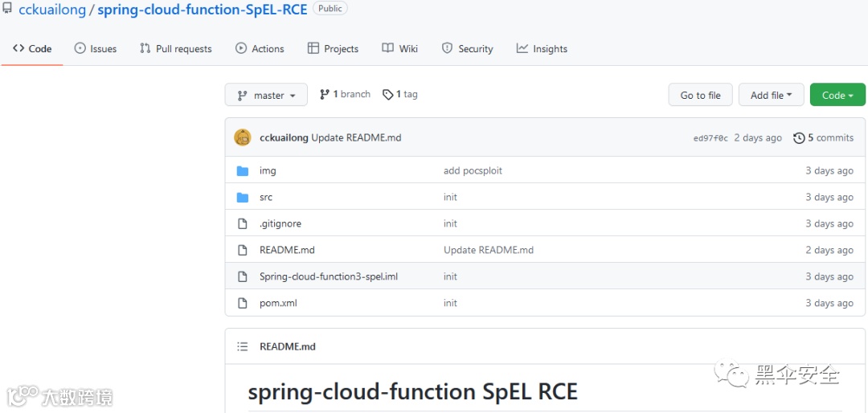The width and height of the screenshot is (868, 413).
Task: Click the cckuailong avatar in commit row
Action: tap(243, 137)
